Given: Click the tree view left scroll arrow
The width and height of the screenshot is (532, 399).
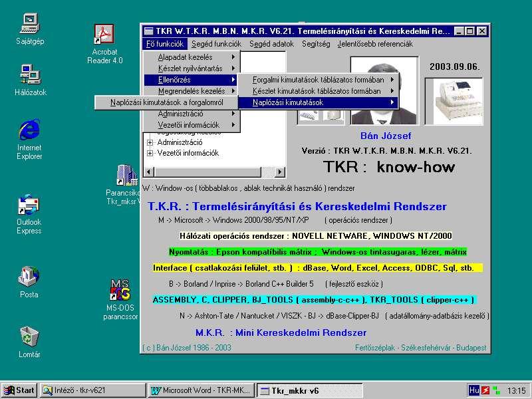Looking at the screenshot, I should point(148,172).
